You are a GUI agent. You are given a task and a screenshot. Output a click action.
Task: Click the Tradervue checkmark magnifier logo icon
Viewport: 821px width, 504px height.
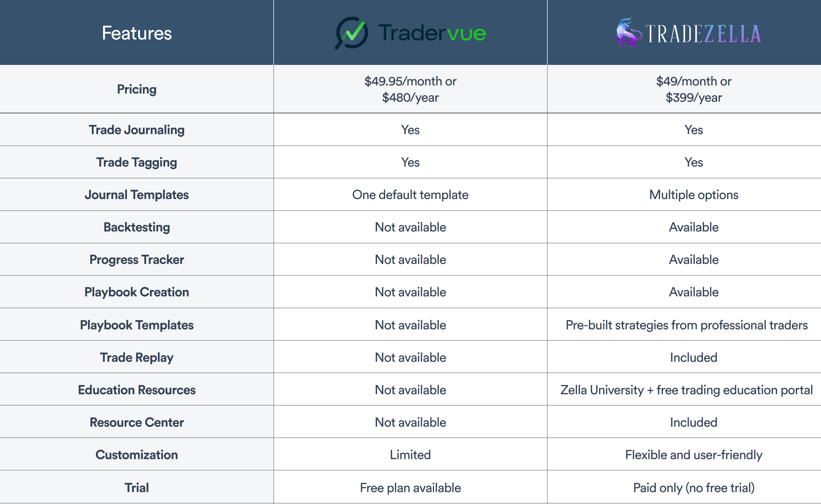pos(352,33)
